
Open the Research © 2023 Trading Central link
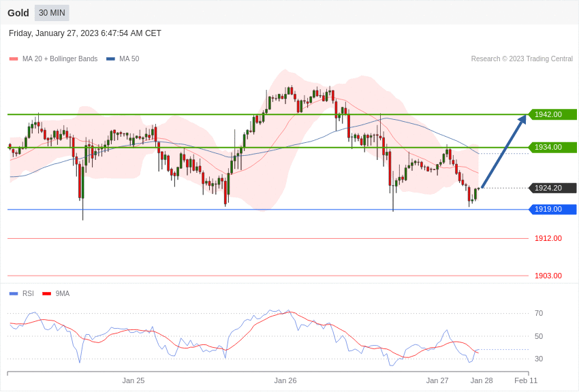click(522, 59)
